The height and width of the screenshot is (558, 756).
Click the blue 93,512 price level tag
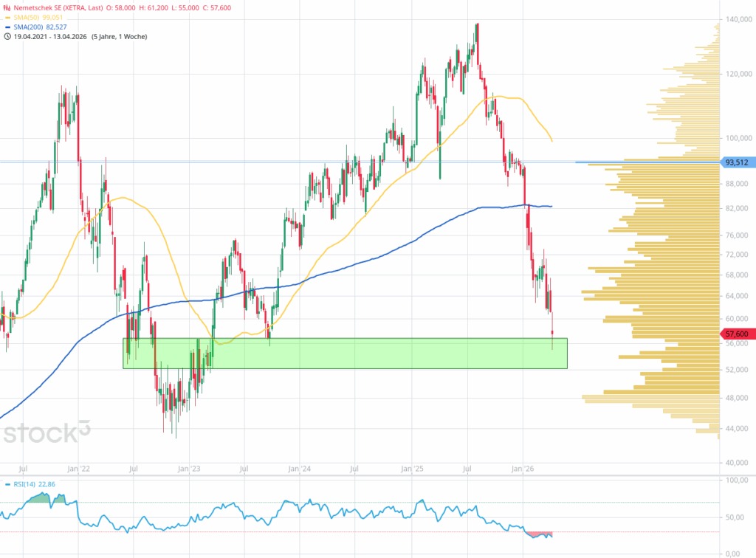[x=736, y=162]
